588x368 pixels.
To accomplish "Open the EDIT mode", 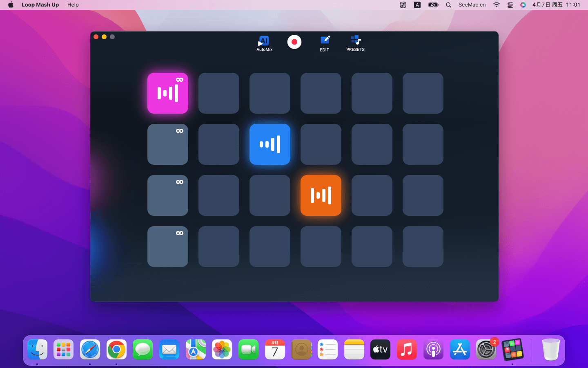I will [325, 43].
